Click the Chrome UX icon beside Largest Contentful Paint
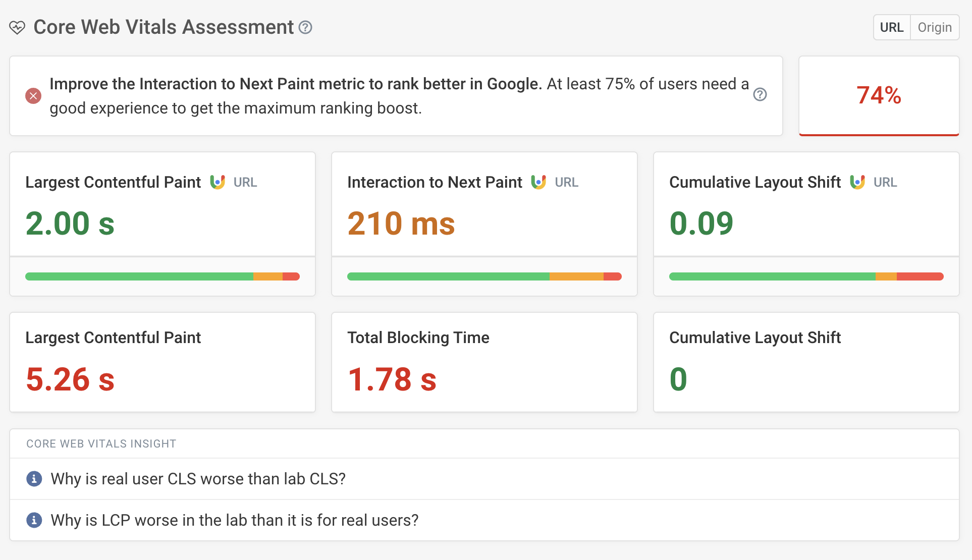The height and width of the screenshot is (560, 972). 218,182
